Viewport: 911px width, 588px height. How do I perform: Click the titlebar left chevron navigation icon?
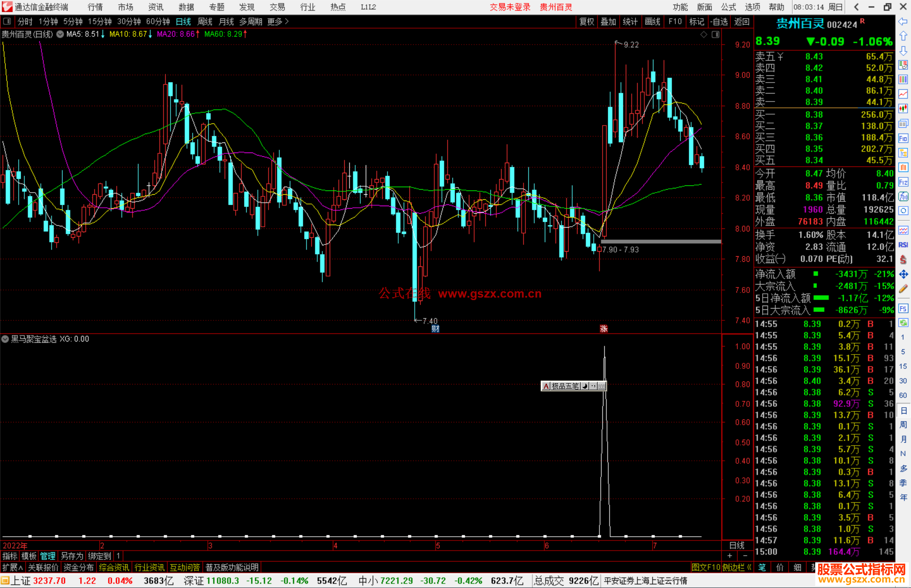[856, 7]
